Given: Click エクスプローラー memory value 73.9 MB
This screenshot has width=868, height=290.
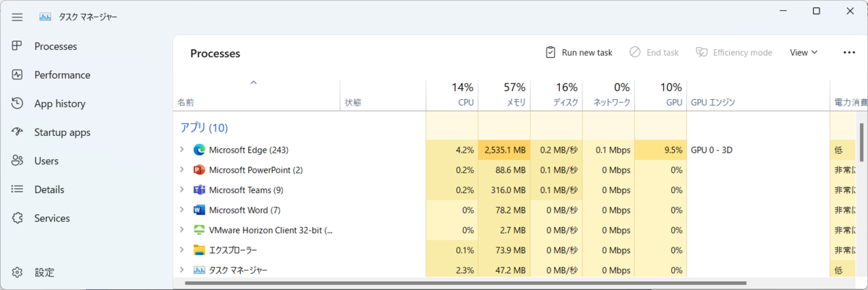Looking at the screenshot, I should pos(505,250).
